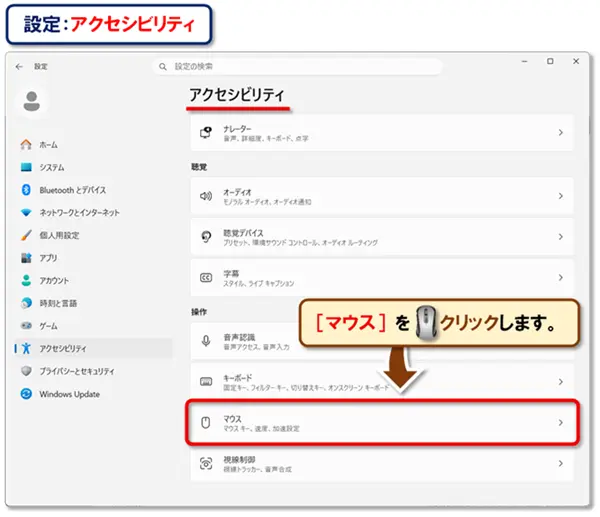Open Windows Update category
Screen dimensions: 600x517
pyautogui.click(x=93, y=394)
